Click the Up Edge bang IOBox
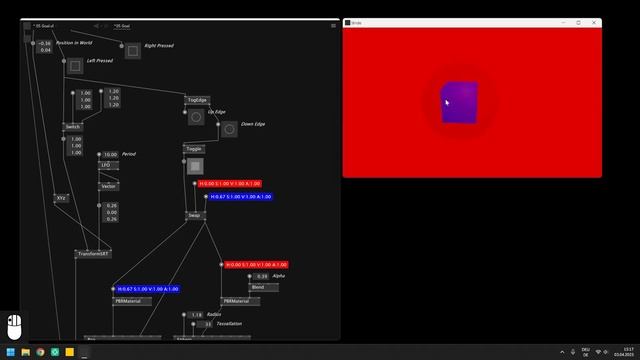Screen dimensions: 640x360 pyautogui.click(x=196, y=117)
